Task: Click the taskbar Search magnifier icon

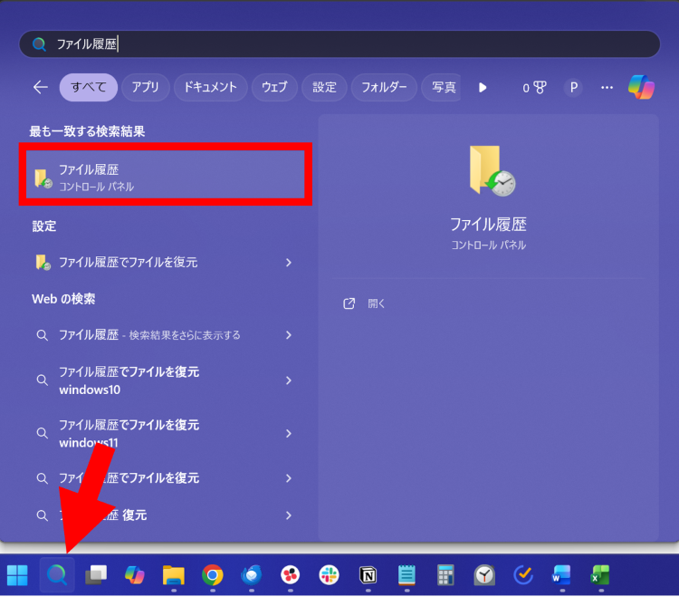Action: coord(57,575)
